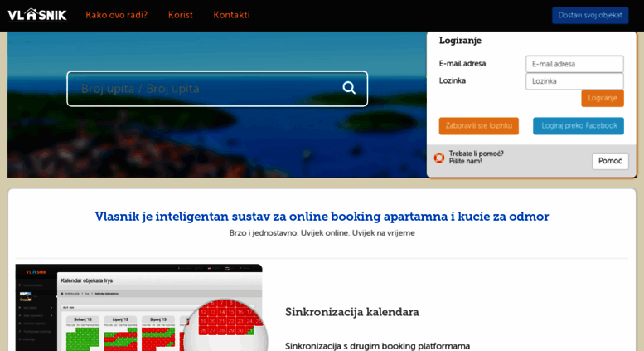The width and height of the screenshot is (644, 351).
Task: Click 'Brzo i jednostavno' subtitle text
Action: [322, 233]
